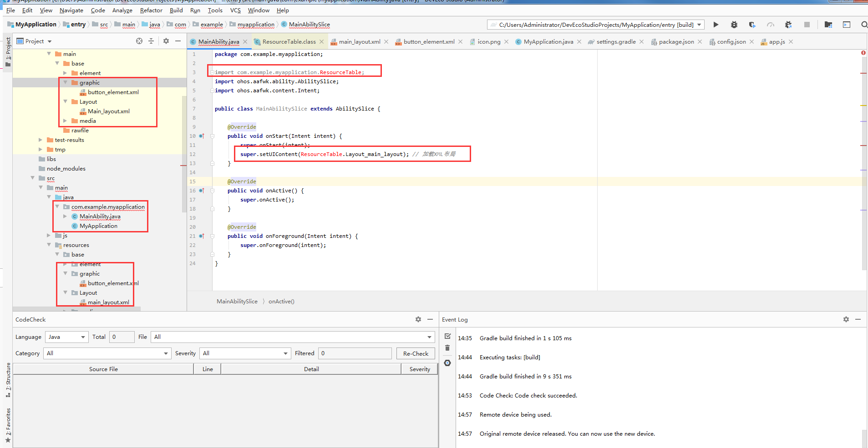Click the yellow warning stripe mark in the editor margin

863,106
